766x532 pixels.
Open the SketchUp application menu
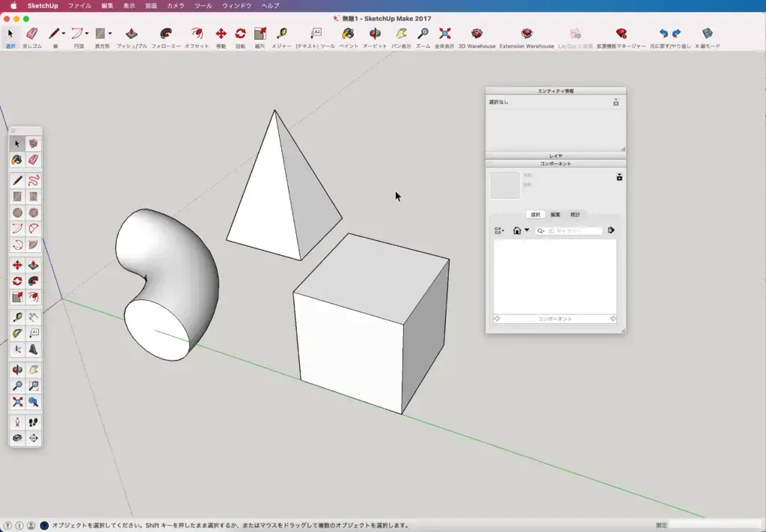click(43, 6)
